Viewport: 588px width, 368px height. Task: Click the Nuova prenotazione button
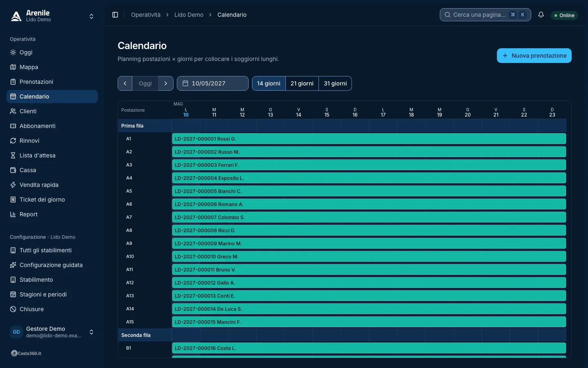[x=534, y=56]
